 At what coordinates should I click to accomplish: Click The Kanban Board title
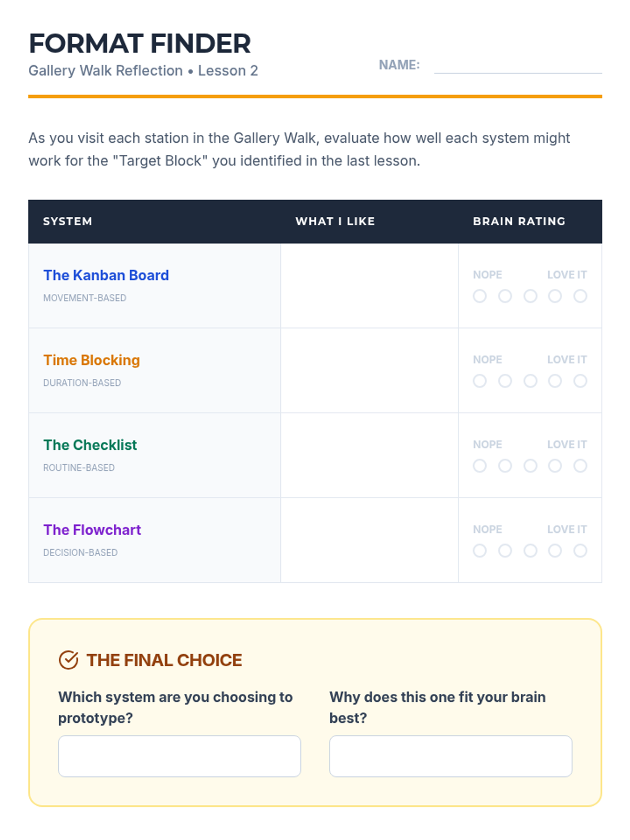tap(106, 275)
